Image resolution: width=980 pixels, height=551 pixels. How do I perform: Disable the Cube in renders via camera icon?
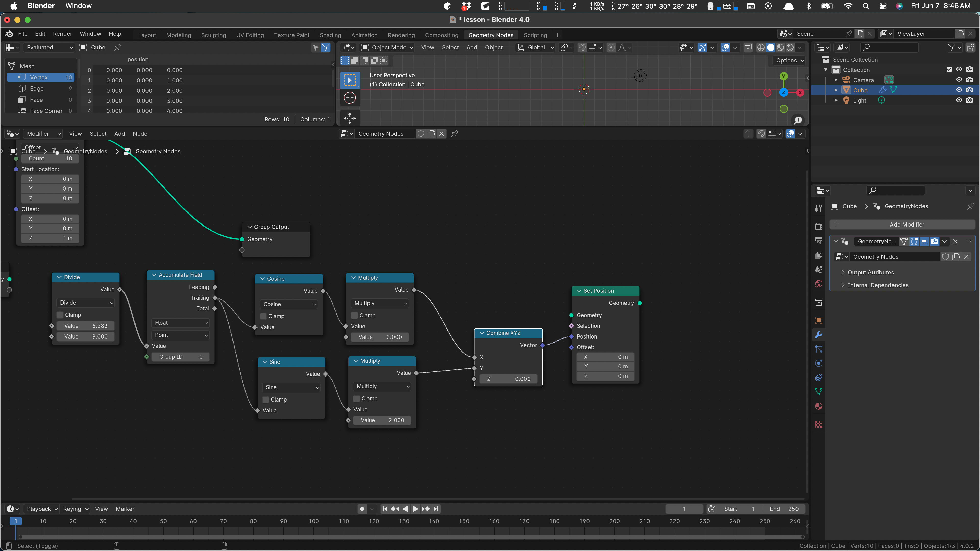[x=969, y=90]
